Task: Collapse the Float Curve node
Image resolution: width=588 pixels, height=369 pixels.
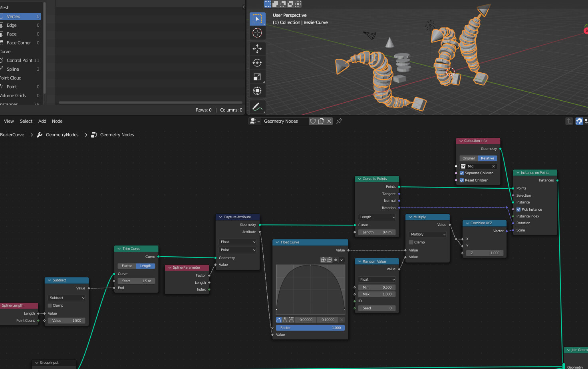Action: coord(277,242)
